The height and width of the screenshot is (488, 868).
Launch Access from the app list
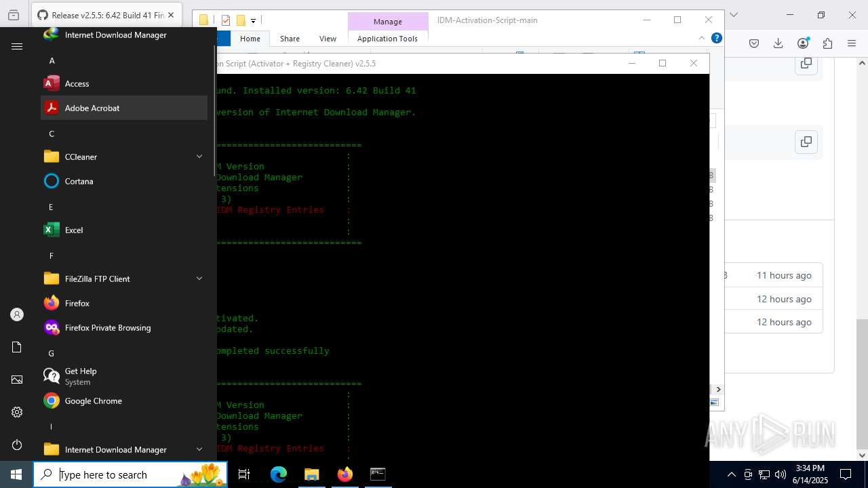point(124,83)
